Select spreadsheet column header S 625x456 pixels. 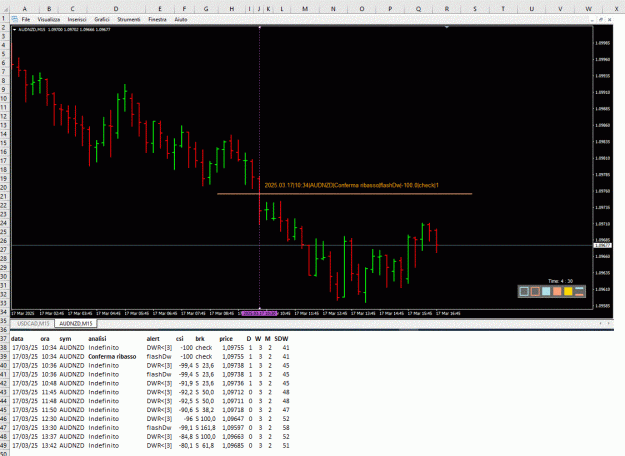click(475, 9)
